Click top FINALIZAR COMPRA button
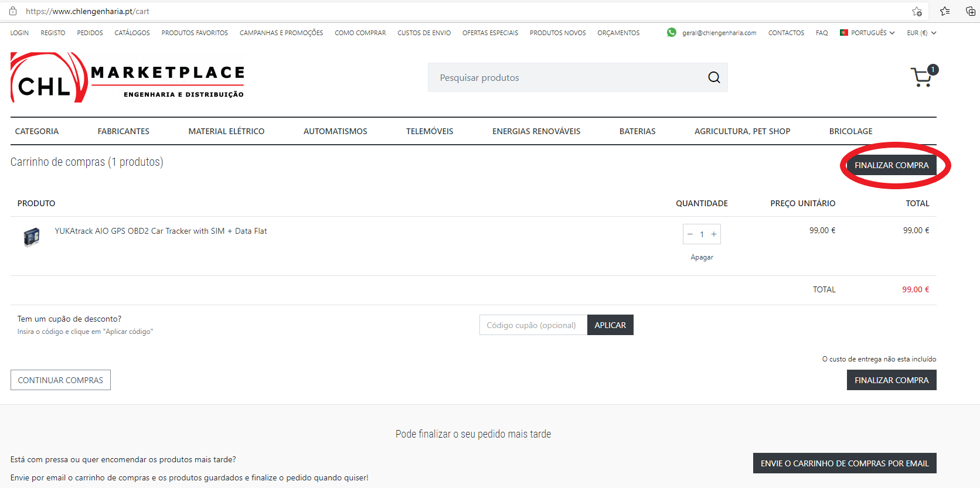The height and width of the screenshot is (488, 980). click(891, 165)
